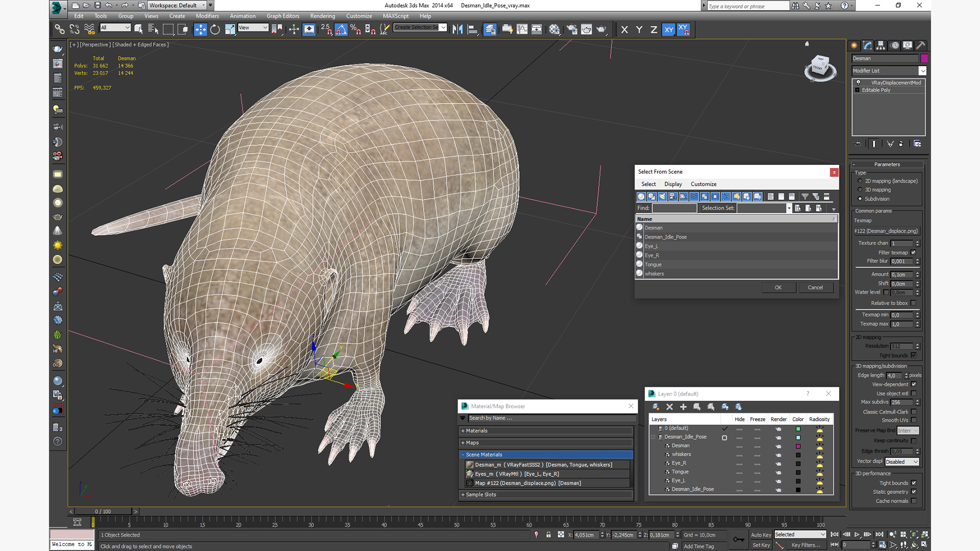Open the Rendering menu
Viewport: 980px width, 551px height.
[323, 16]
